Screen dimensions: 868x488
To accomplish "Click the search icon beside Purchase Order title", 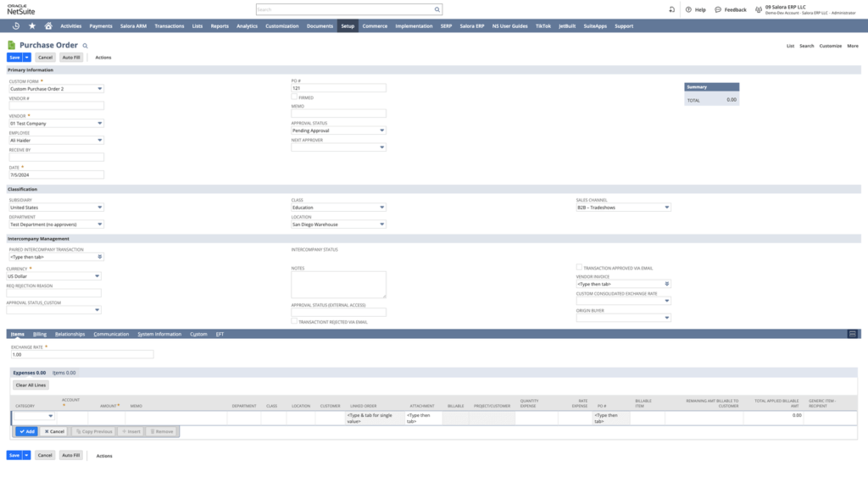I will [x=85, y=46].
